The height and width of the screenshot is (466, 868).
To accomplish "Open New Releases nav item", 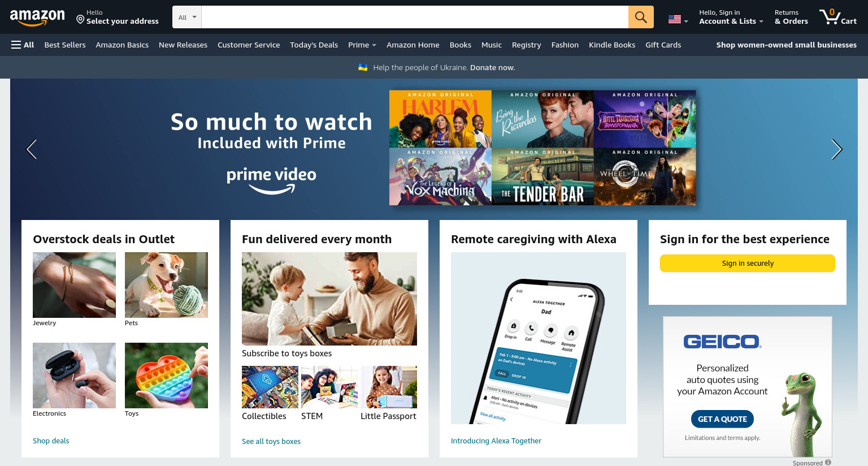I will pyautogui.click(x=183, y=45).
